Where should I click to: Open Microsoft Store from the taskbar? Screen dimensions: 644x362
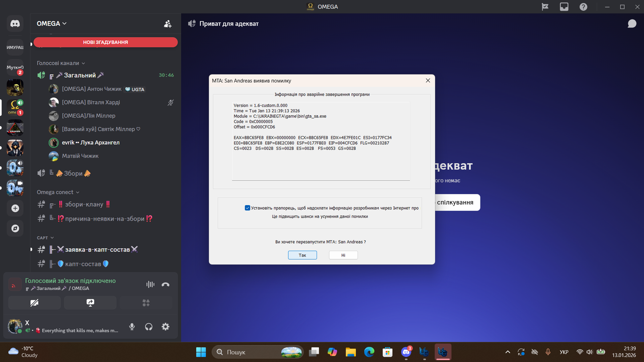point(387,352)
